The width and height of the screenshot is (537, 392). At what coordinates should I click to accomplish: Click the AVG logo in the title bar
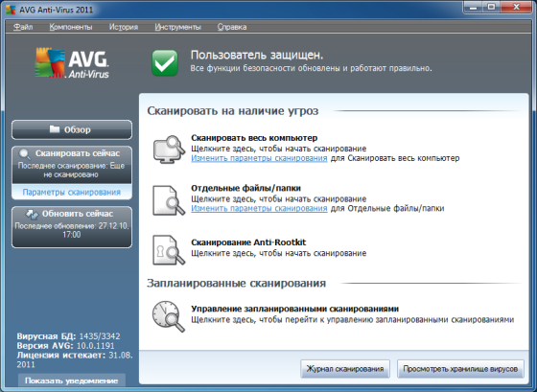[x=11, y=10]
